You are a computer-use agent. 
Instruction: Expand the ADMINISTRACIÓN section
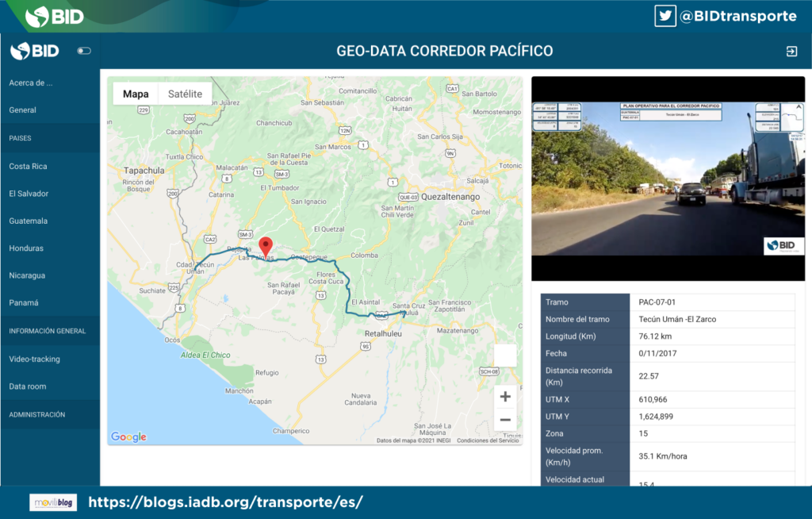click(37, 414)
